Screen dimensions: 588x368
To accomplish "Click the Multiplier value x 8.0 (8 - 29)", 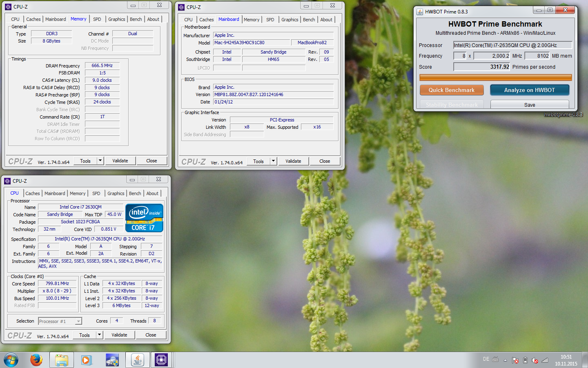I will (57, 291).
